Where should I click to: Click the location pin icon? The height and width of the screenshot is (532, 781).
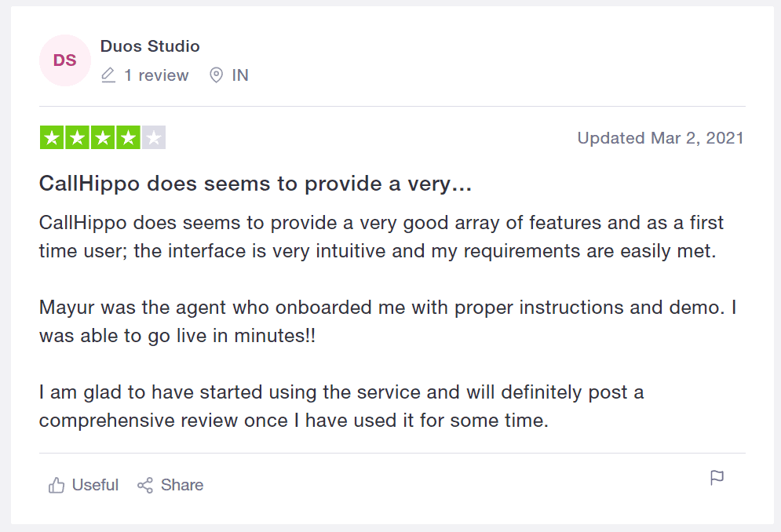[x=216, y=75]
